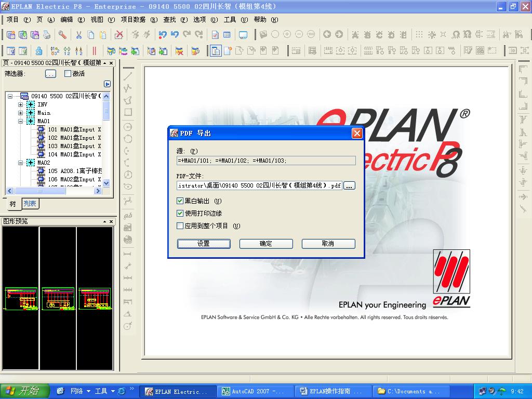Viewport: 532px width, 399px height.
Task: Expand the Main tree node
Action: (20, 113)
